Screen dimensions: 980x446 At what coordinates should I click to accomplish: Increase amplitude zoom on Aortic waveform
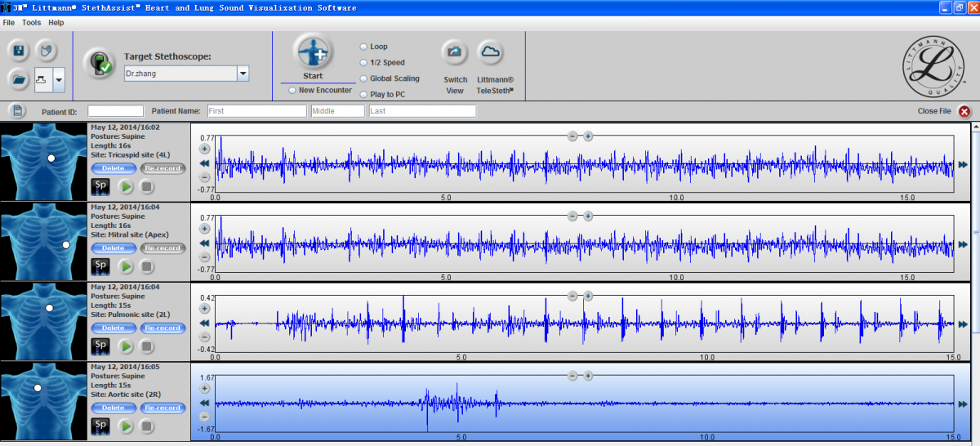(x=205, y=389)
